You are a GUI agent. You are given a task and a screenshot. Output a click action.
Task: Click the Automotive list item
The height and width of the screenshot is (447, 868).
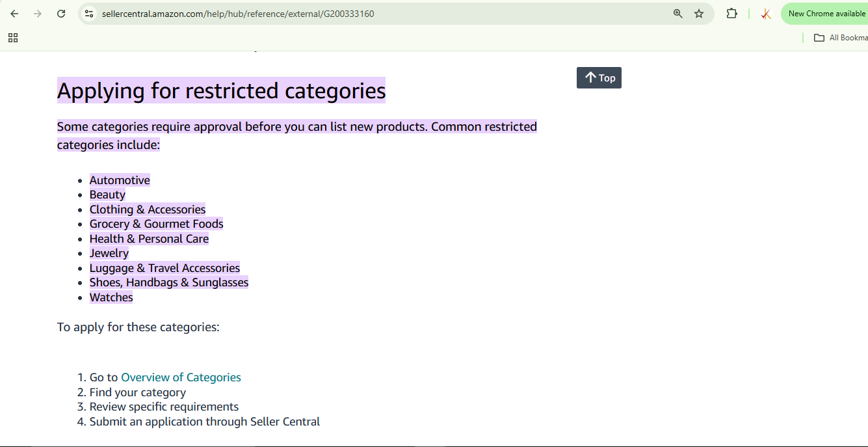coord(120,180)
